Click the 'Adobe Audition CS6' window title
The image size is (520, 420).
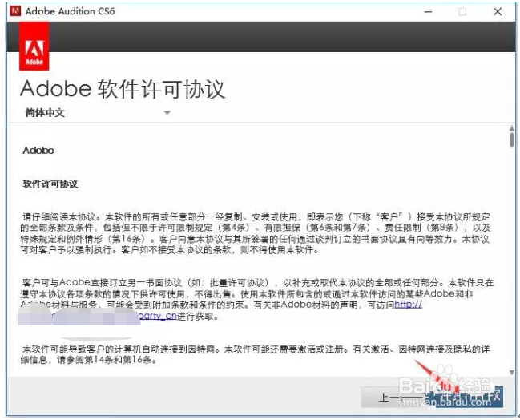tap(70, 11)
